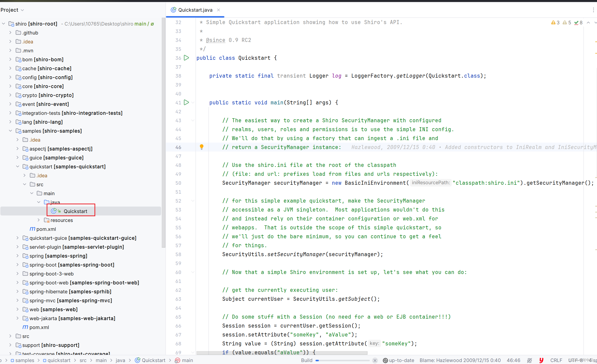
Task: Select the Quickstart class in tree
Action: tap(75, 211)
